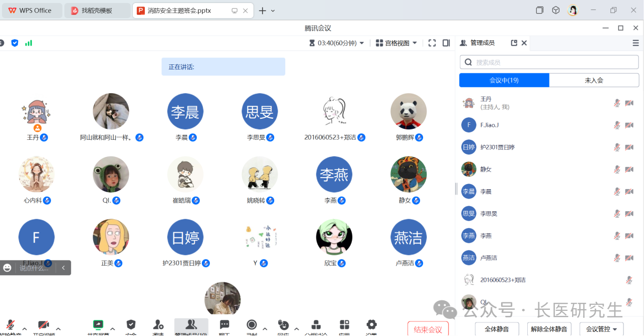The image size is (644, 336).
Task: Click the 说点什么 chat input
Action: [34, 268]
